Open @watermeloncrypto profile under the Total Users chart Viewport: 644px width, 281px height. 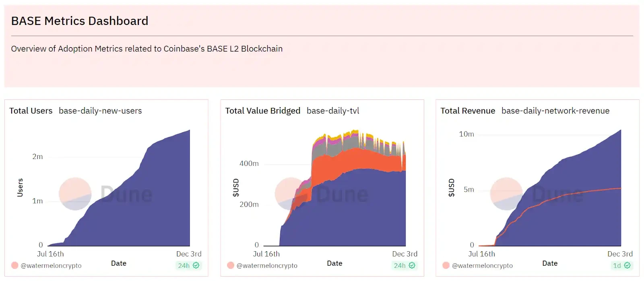(x=51, y=265)
